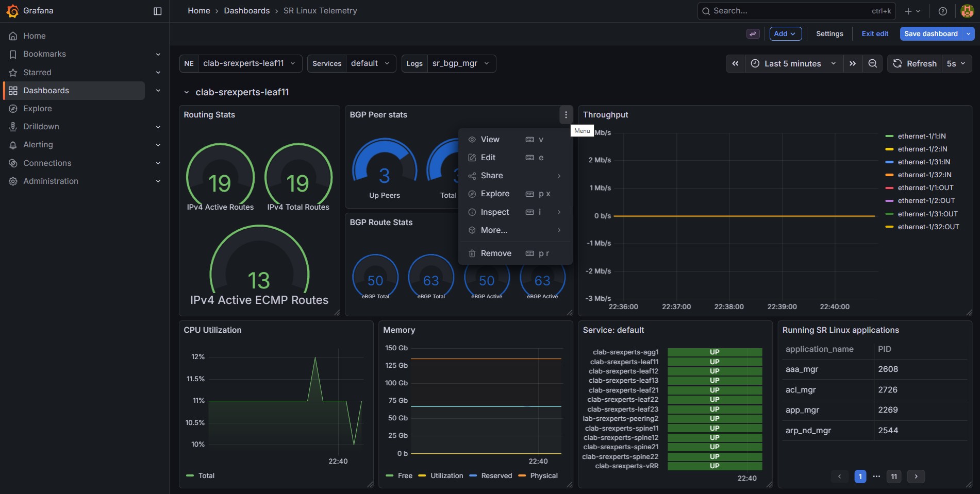Shift time range forward with double-right arrows
The image size is (980, 494).
coord(853,63)
